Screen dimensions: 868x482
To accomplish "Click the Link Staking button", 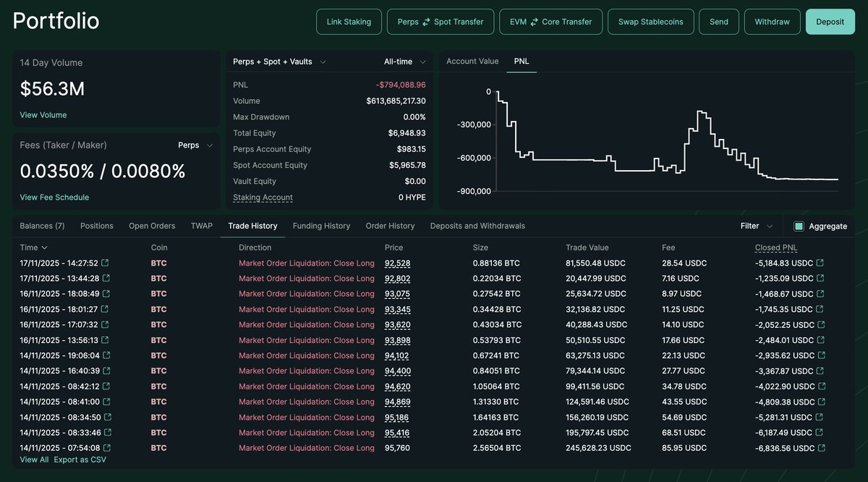I will click(x=349, y=22).
